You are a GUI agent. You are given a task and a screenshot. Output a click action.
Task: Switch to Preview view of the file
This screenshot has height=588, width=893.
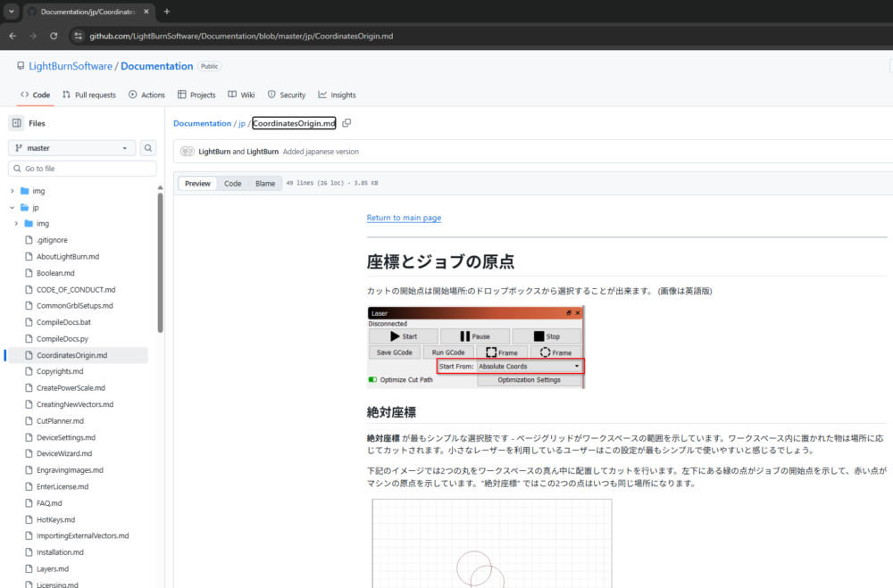197,184
